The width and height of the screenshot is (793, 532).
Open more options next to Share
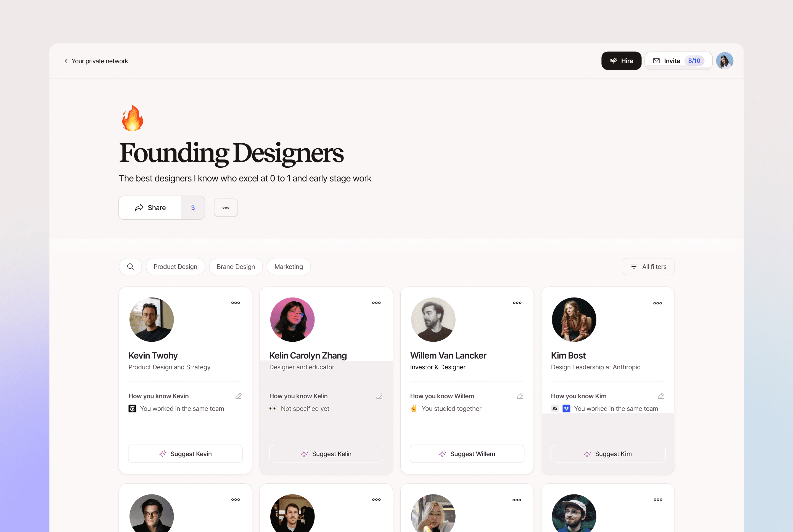point(226,208)
